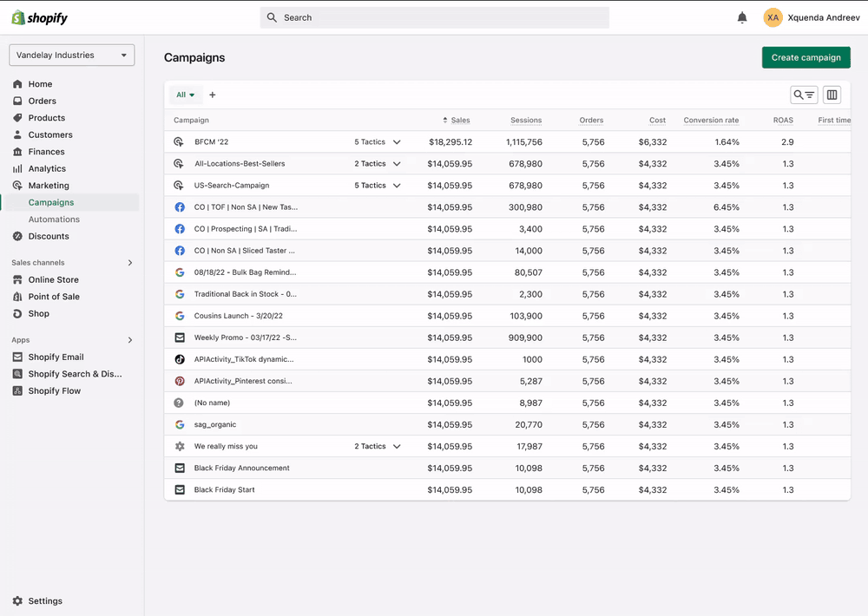This screenshot has height=616, width=868.
Task: Click the Products tag icon
Action: tap(17, 118)
